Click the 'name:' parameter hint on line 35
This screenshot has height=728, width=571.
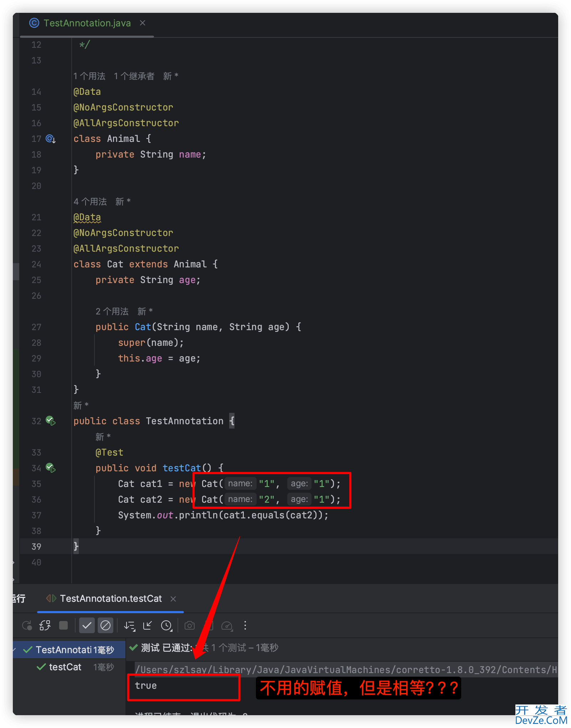click(240, 484)
